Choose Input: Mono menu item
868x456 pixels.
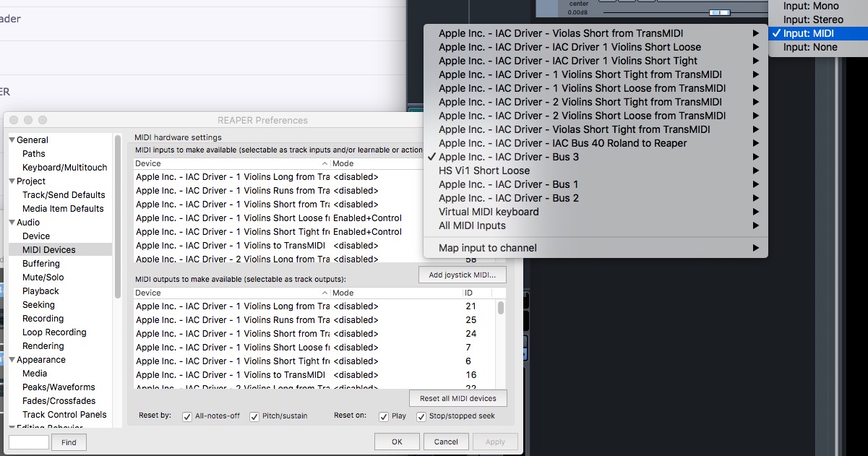[x=818, y=6]
